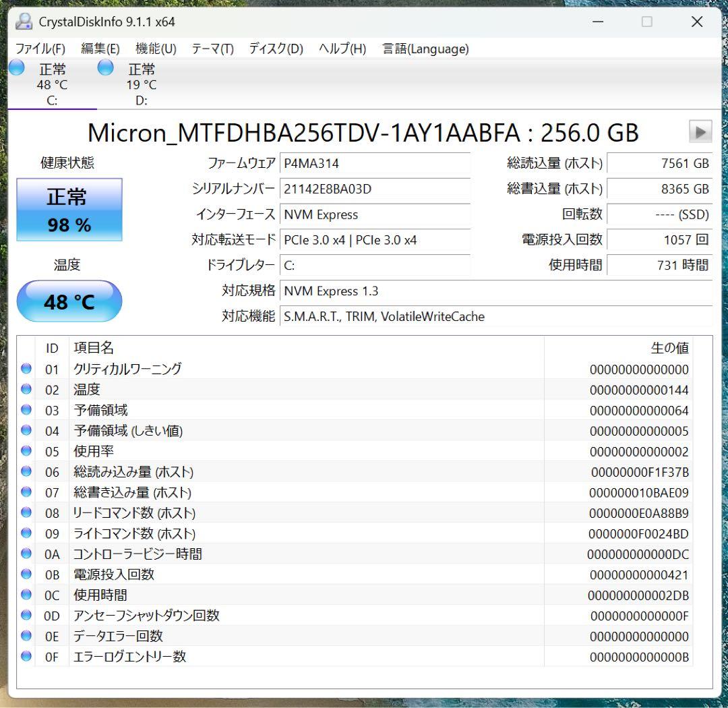This screenshot has height=708, width=728.
Task: Click the CrystalDiskInfo title bar icon
Action: tap(24, 22)
